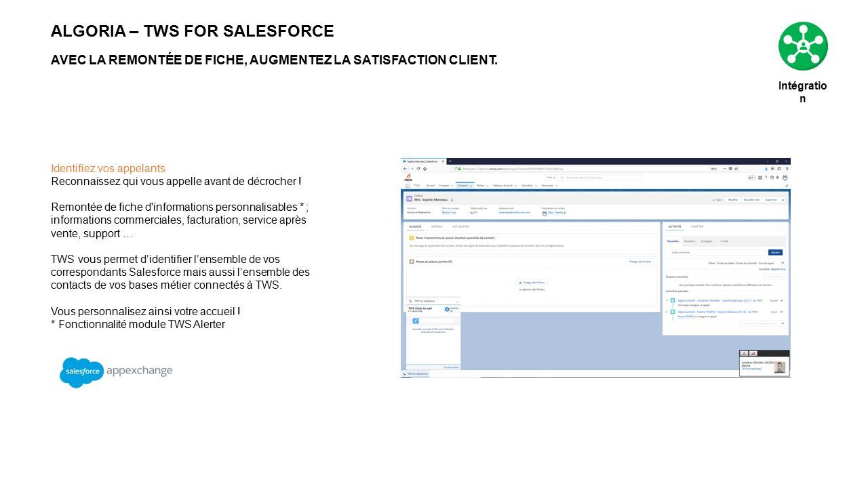
Task: Expand the Jonathan Zbinden outgoing call entry
Action: (x=667, y=300)
